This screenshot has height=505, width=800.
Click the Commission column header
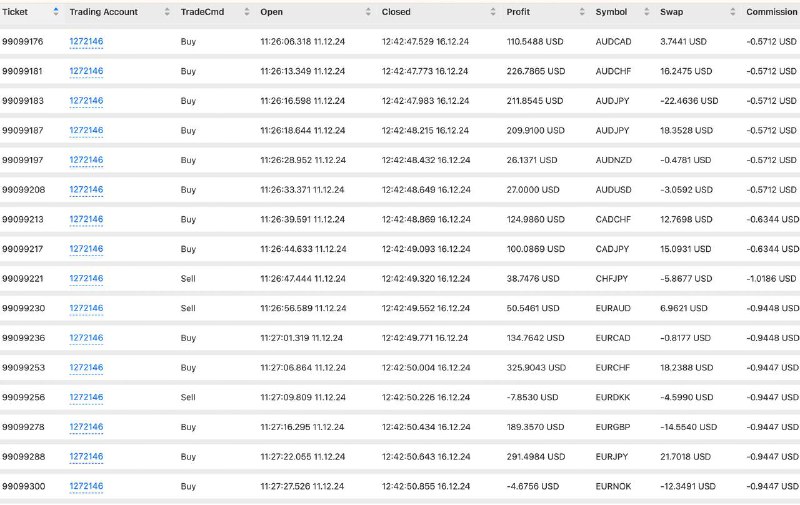pyautogui.click(x=771, y=12)
